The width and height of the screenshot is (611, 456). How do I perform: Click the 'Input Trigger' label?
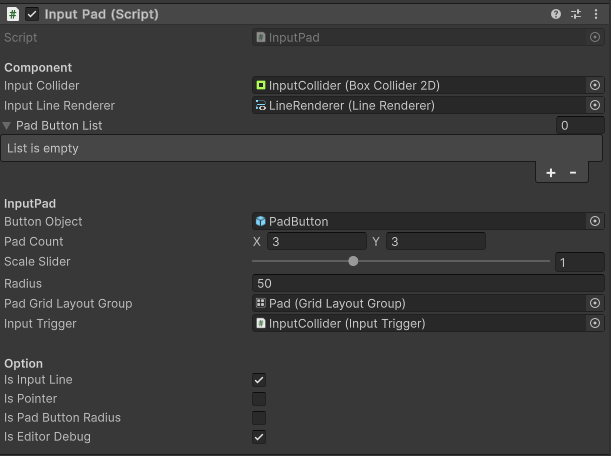[x=40, y=323]
